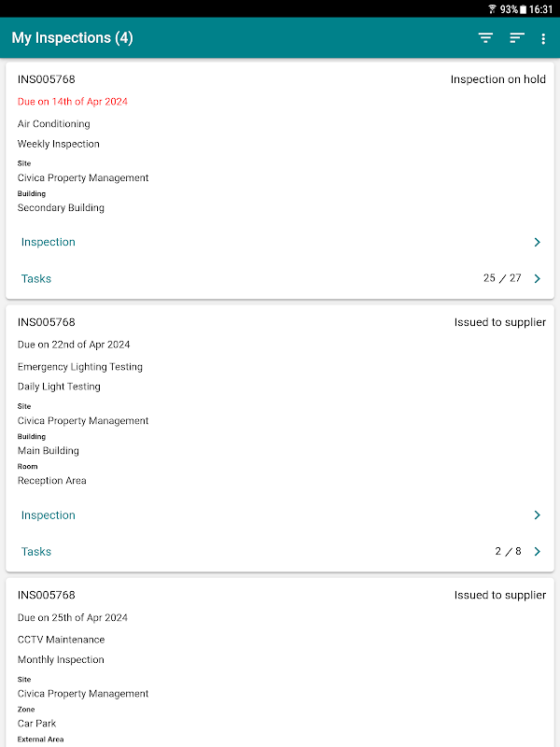Open the sort icon in header

pos(517,38)
